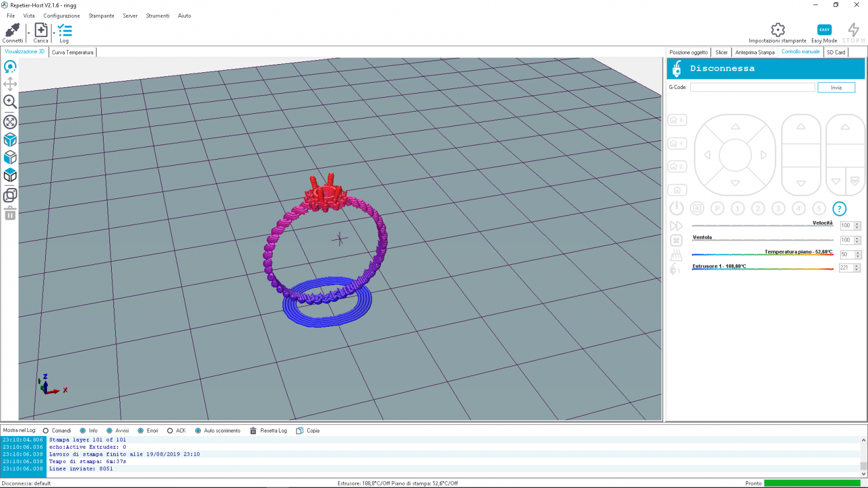Click the Connetti printer connection icon
This screenshot has height=488, width=868.
[12, 31]
